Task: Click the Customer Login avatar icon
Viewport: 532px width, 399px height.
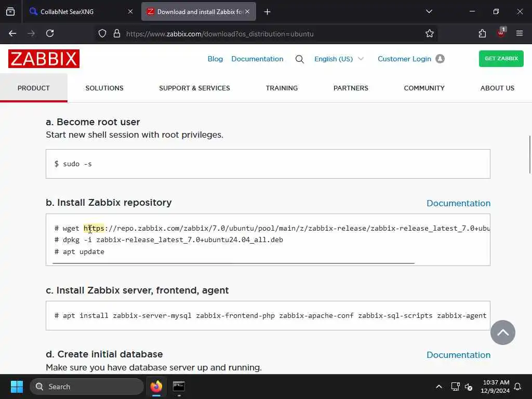Action: [x=440, y=59]
